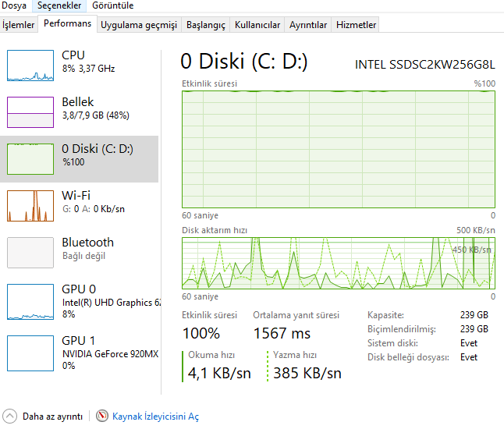The width and height of the screenshot is (504, 429).
Task: Go to the Başlangıç tab
Action: 206,25
